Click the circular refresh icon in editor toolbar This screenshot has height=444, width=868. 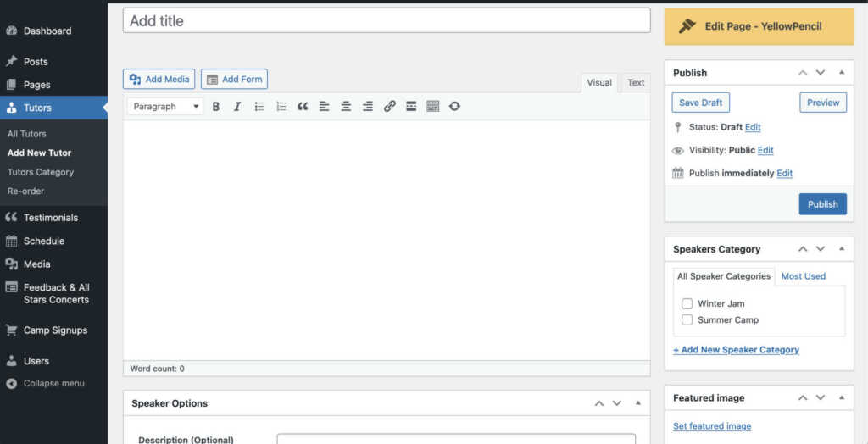point(454,106)
